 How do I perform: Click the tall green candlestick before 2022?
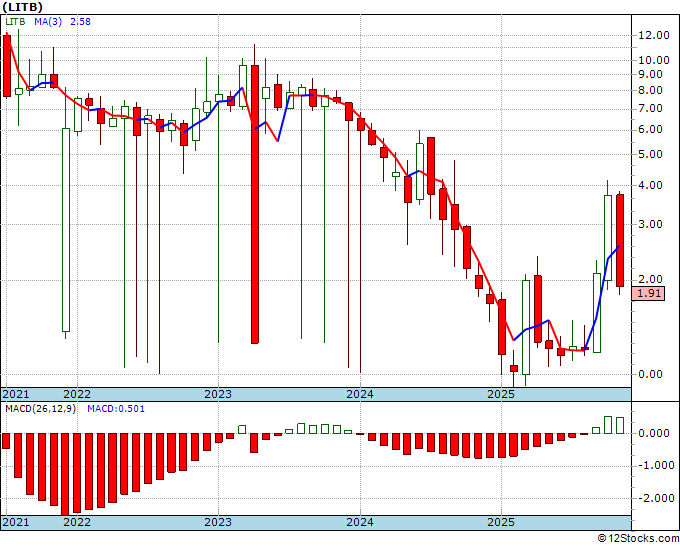[66, 230]
